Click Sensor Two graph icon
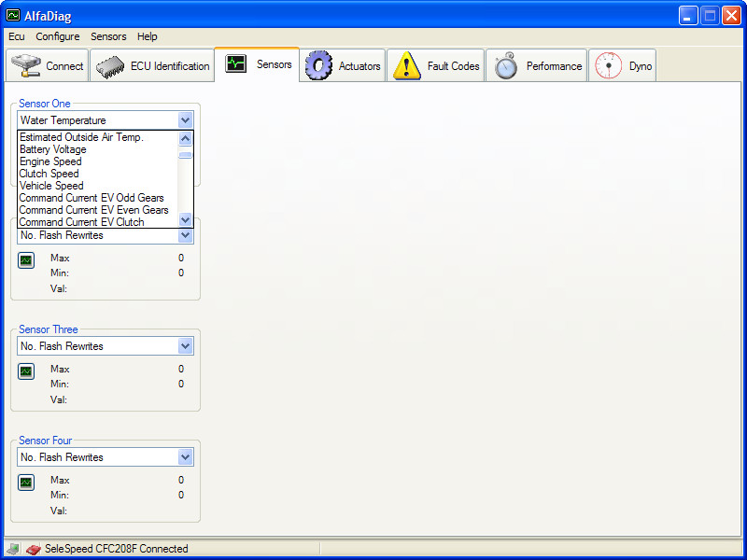 (x=26, y=260)
